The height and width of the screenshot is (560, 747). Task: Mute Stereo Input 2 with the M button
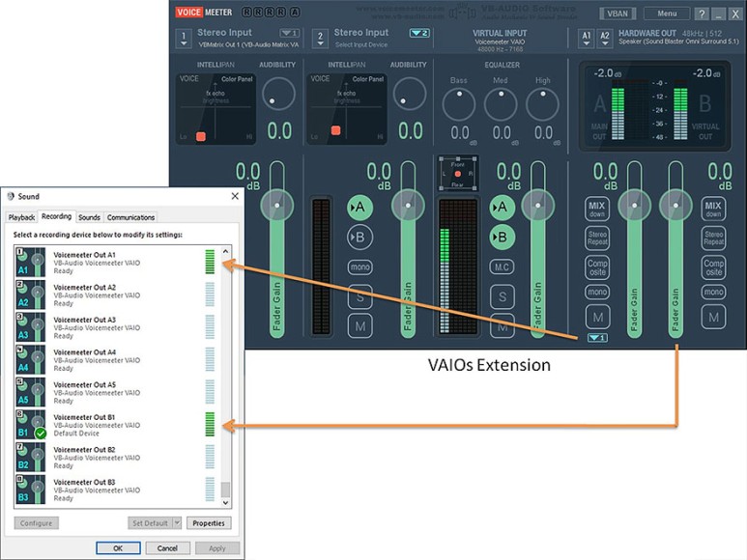[360, 326]
